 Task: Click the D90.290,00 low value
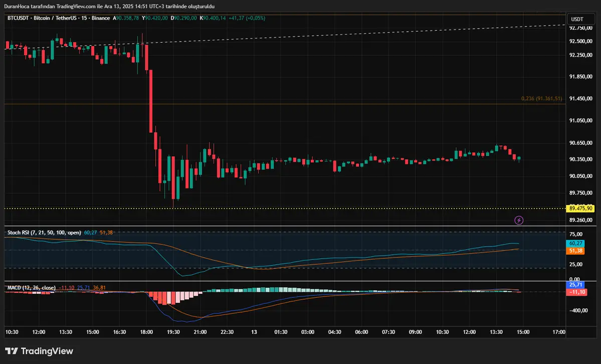(x=184, y=18)
